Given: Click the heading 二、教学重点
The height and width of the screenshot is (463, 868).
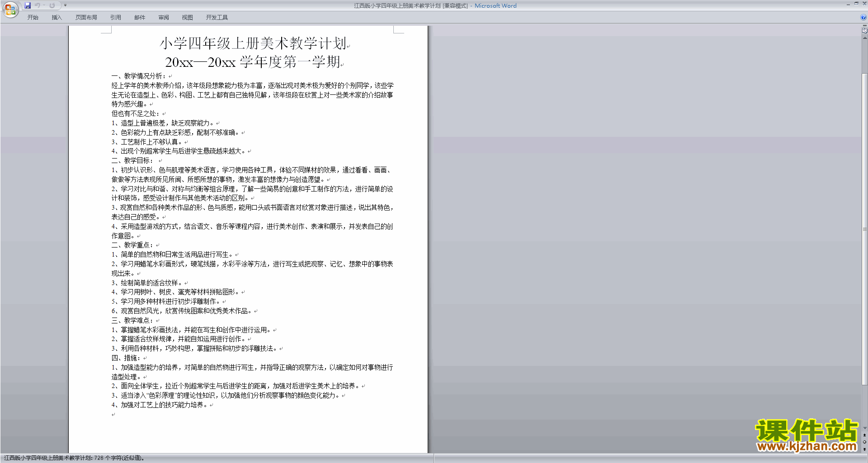Looking at the screenshot, I should click(132, 245).
